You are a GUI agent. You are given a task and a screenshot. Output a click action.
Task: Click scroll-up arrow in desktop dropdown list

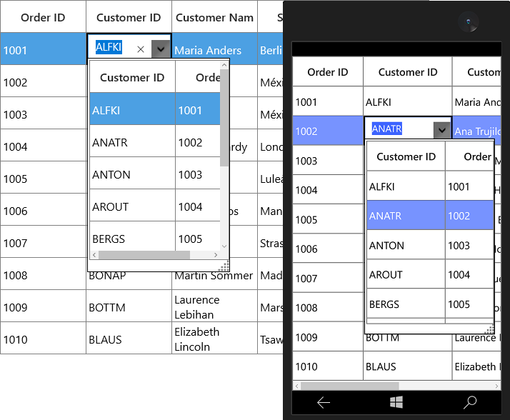click(224, 65)
